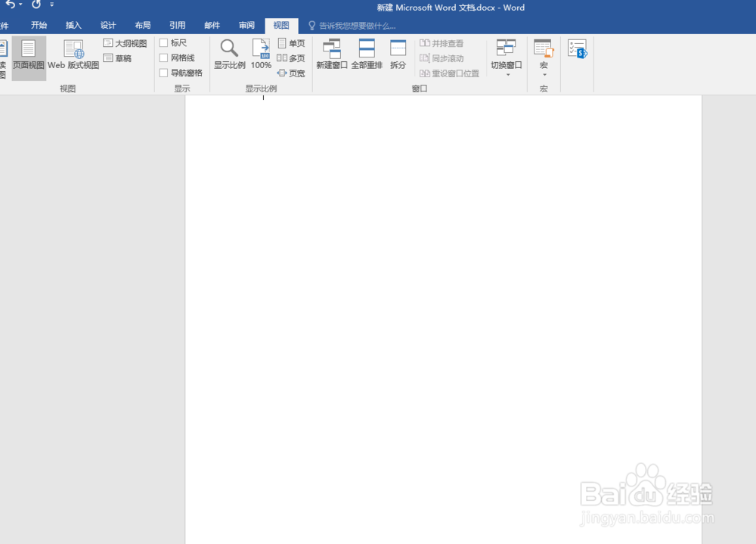The width and height of the screenshot is (756, 544).
Task: Open the 显示比例 zoom dialog
Action: [230, 54]
